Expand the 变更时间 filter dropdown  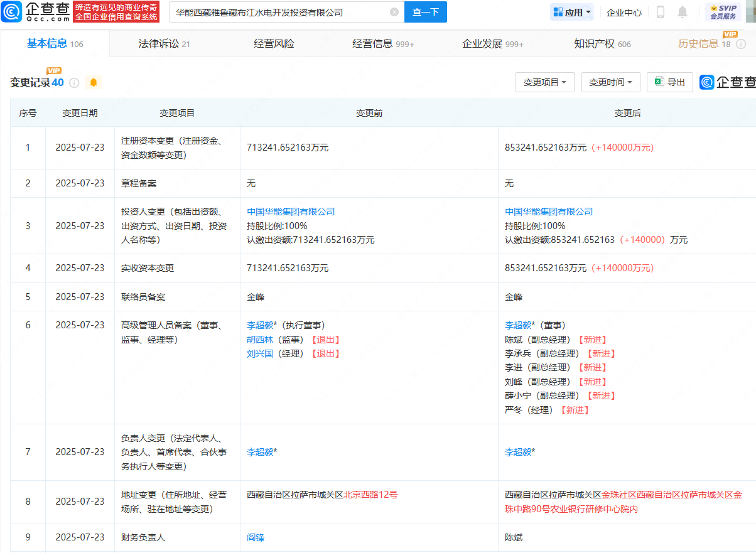pyautogui.click(x=610, y=82)
